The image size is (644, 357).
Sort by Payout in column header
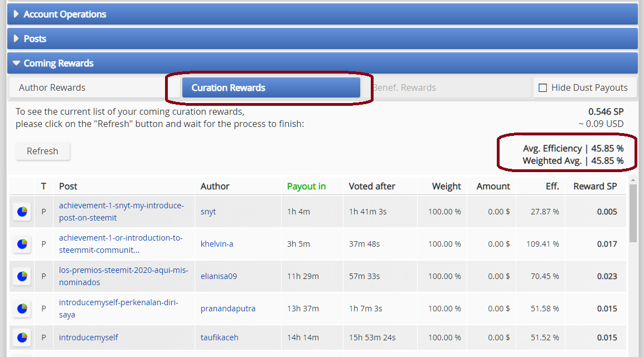[307, 186]
